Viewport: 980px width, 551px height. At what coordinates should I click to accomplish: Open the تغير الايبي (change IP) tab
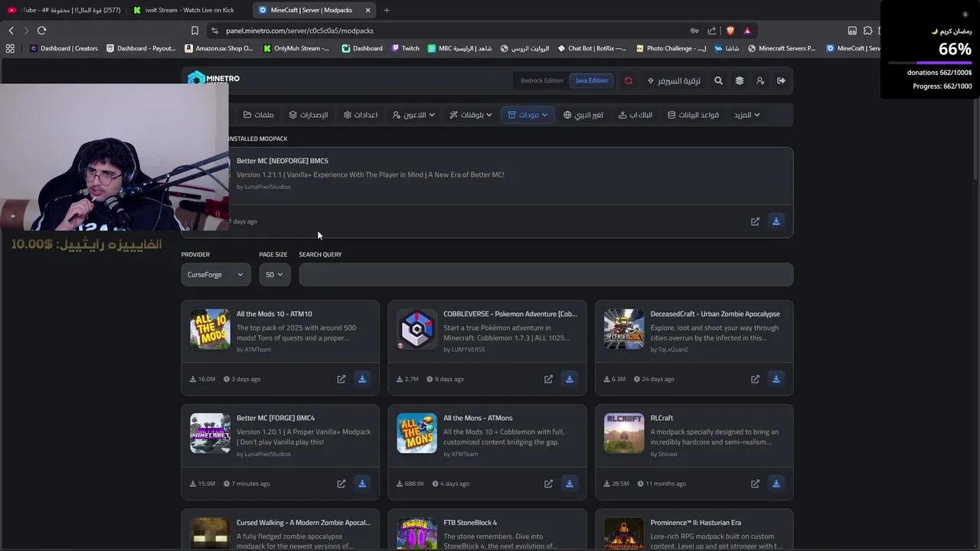point(583,115)
